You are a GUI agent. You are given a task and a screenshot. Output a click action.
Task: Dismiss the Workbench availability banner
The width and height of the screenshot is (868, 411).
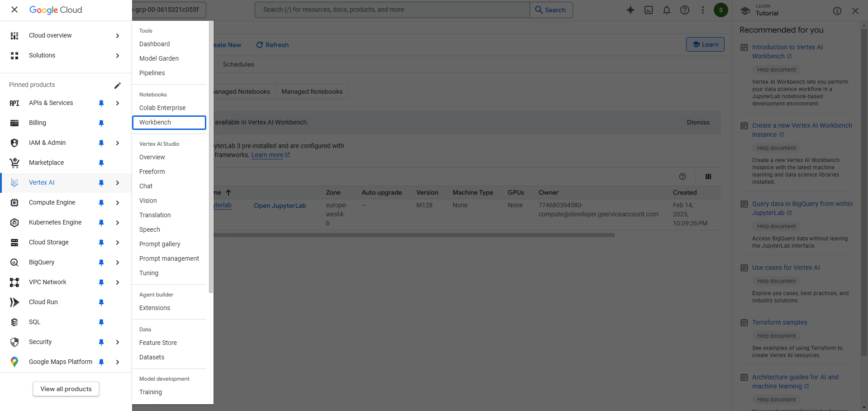point(698,122)
